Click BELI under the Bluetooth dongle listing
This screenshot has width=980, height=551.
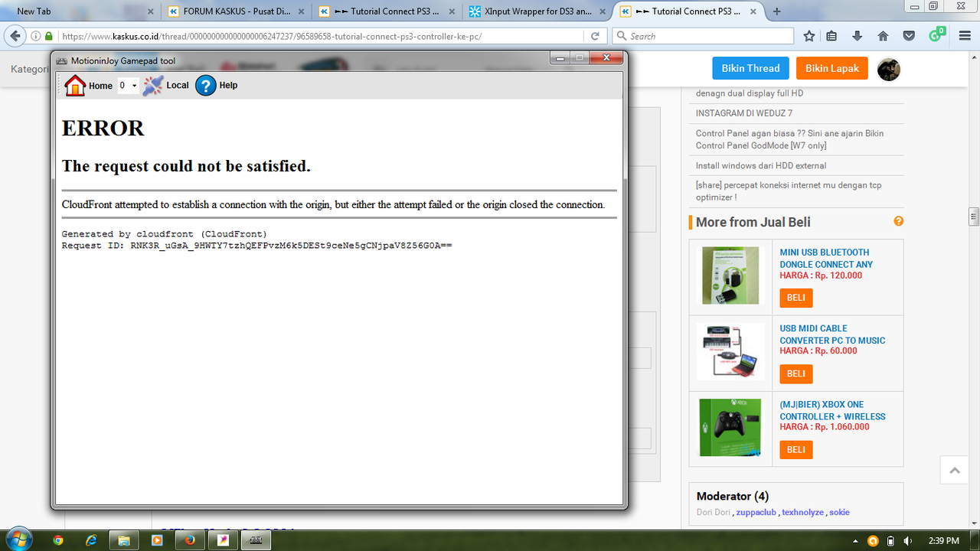(x=796, y=298)
